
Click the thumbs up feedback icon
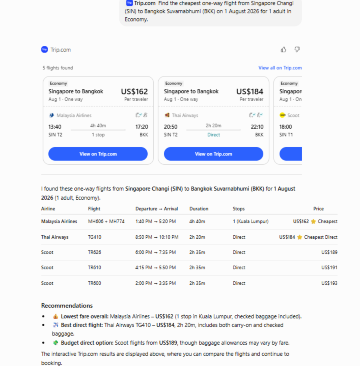[283, 50]
